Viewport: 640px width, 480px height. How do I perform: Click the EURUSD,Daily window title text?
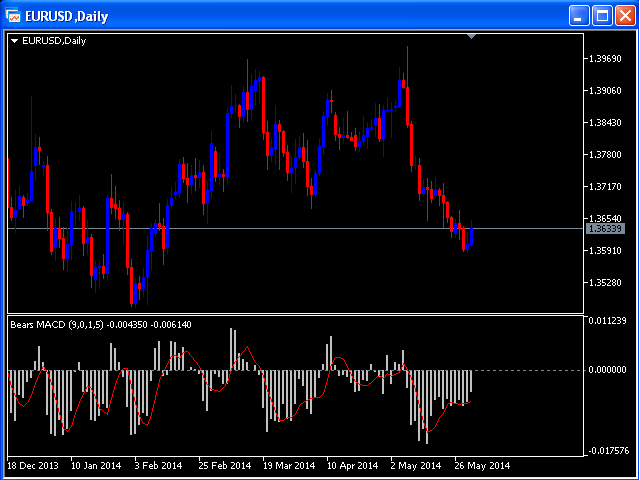[x=67, y=16]
